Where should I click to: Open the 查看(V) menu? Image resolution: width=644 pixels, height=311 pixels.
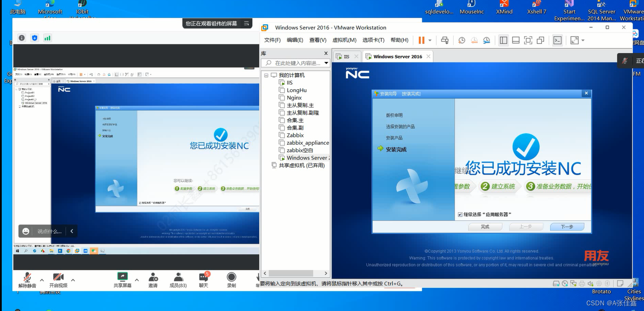318,40
